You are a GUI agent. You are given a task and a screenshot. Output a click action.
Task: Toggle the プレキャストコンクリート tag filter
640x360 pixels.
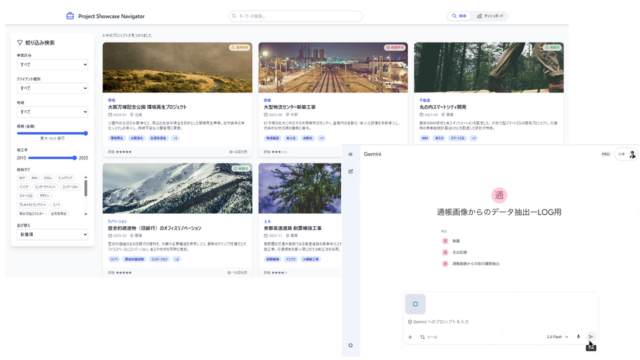pyautogui.click(x=33, y=205)
